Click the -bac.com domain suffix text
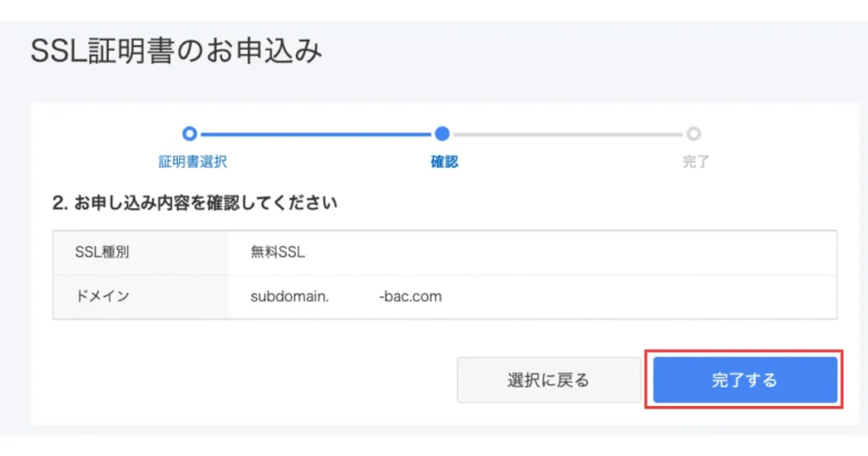868x456 pixels. [x=410, y=297]
